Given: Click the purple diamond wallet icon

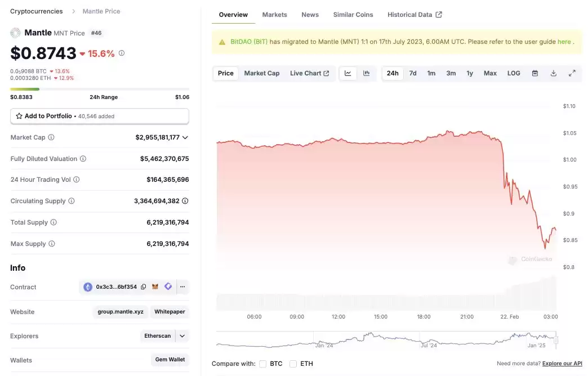Looking at the screenshot, I should pos(168,287).
